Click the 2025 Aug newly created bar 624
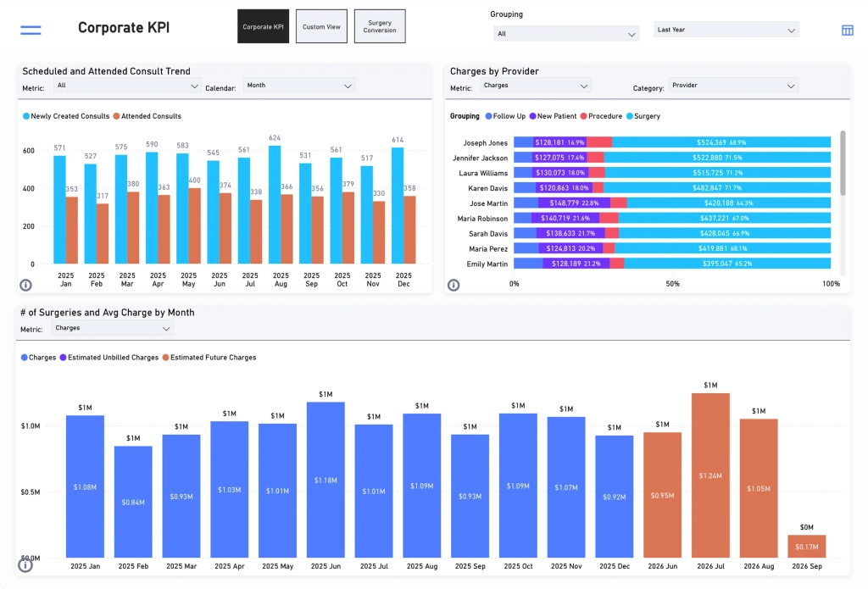 click(275, 205)
